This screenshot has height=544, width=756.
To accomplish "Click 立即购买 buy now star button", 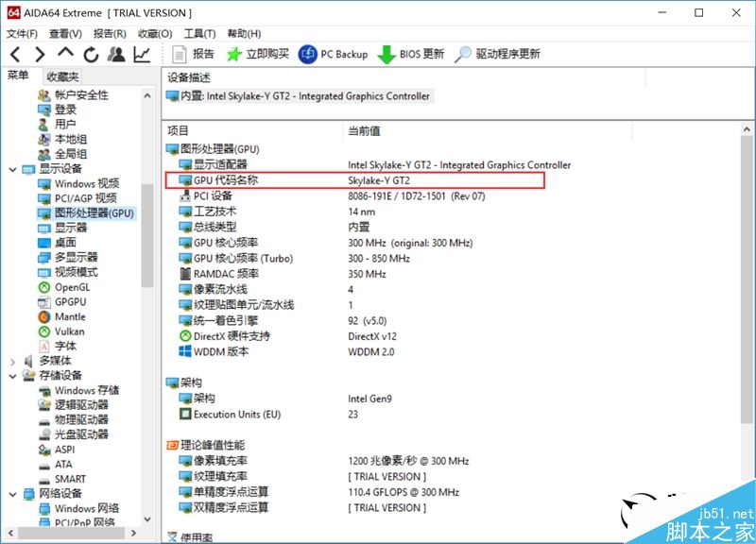I will pyautogui.click(x=258, y=54).
